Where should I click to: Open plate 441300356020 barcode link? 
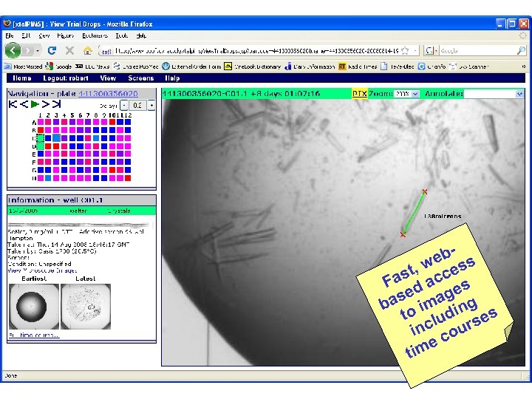click(108, 94)
